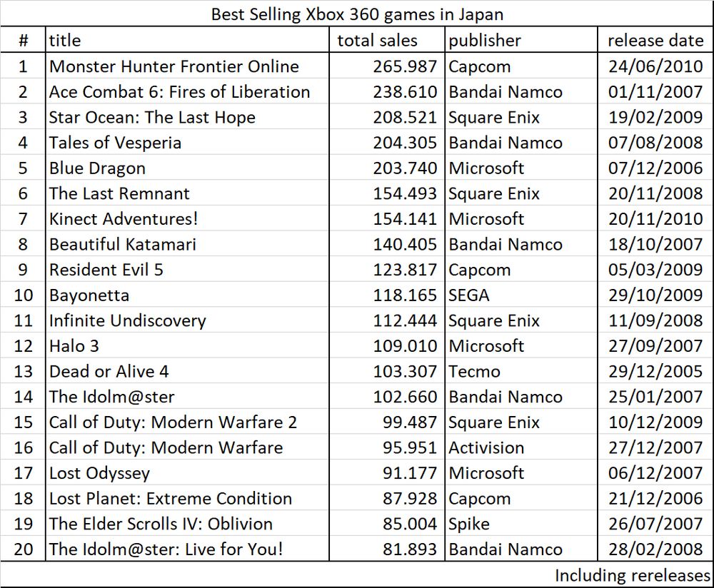This screenshot has height=588, width=714.
Task: Click the 'Ace Combat 6: Fires of Liberation' cell
Action: 187,92
